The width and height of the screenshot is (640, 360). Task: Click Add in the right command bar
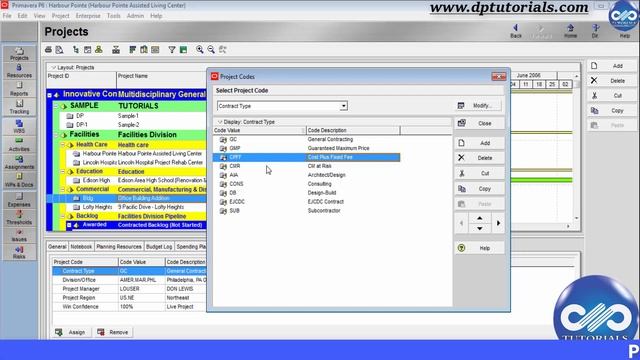tap(611, 66)
